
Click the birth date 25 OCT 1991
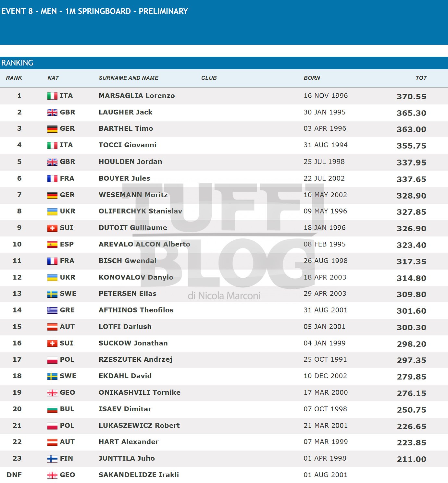tap(325, 359)
